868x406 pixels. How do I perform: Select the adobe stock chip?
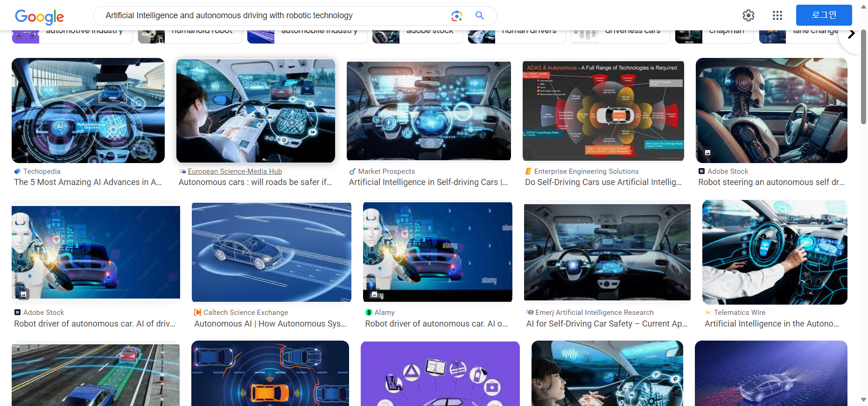(417, 36)
